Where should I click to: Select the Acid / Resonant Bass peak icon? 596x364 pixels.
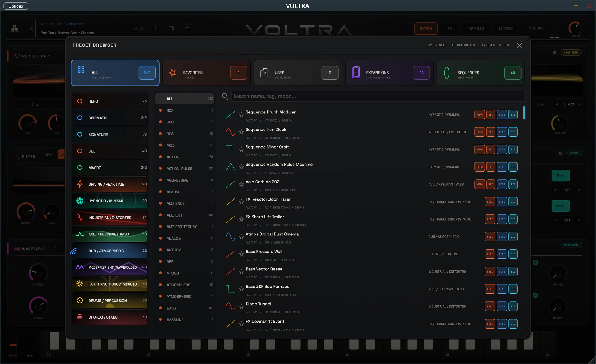80,234
